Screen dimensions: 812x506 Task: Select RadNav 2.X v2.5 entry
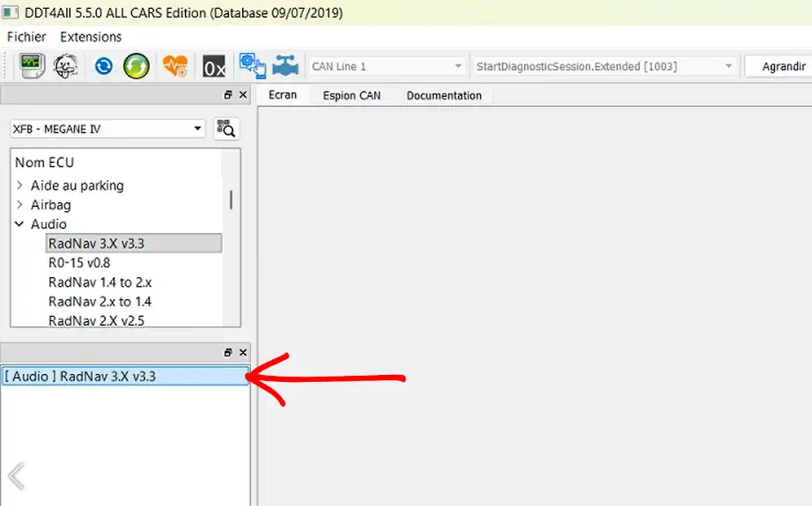point(96,321)
